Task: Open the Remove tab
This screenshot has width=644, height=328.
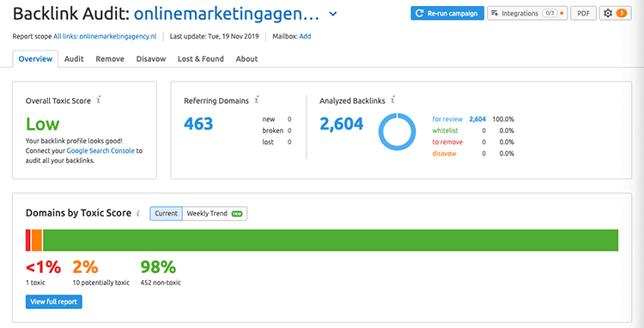Action: pos(110,58)
